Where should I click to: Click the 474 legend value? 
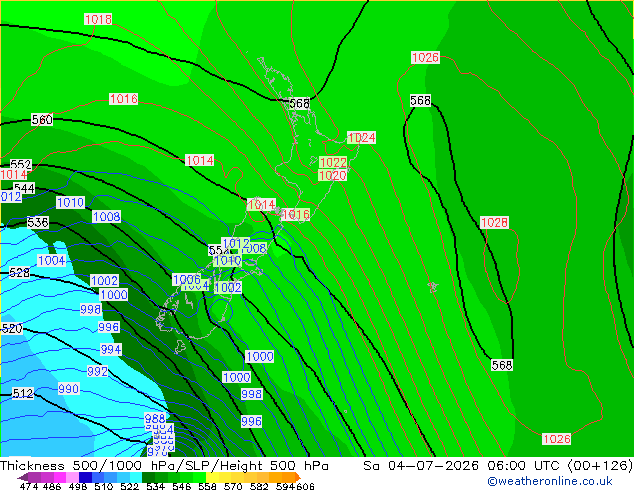point(29,486)
